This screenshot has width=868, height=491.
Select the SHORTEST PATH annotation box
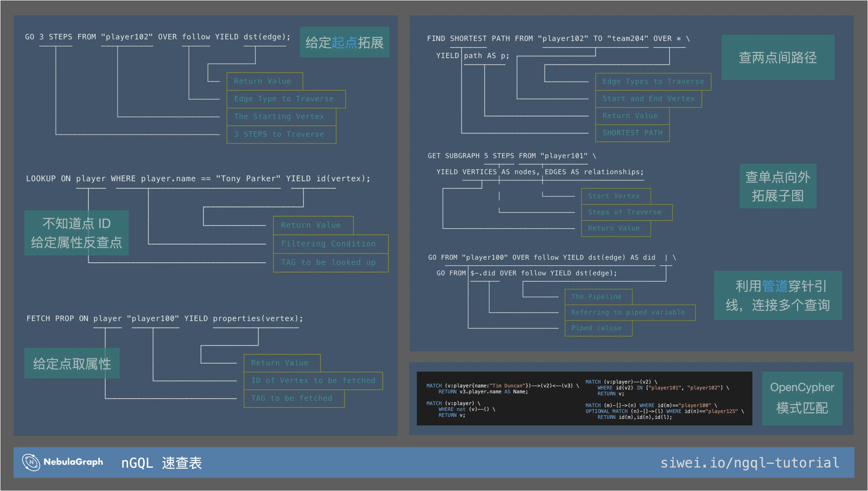click(632, 133)
